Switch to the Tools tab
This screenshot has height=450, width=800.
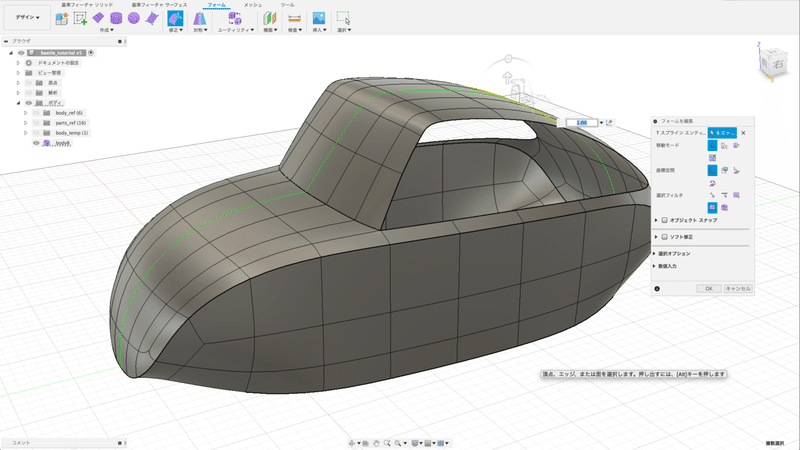coord(287,5)
